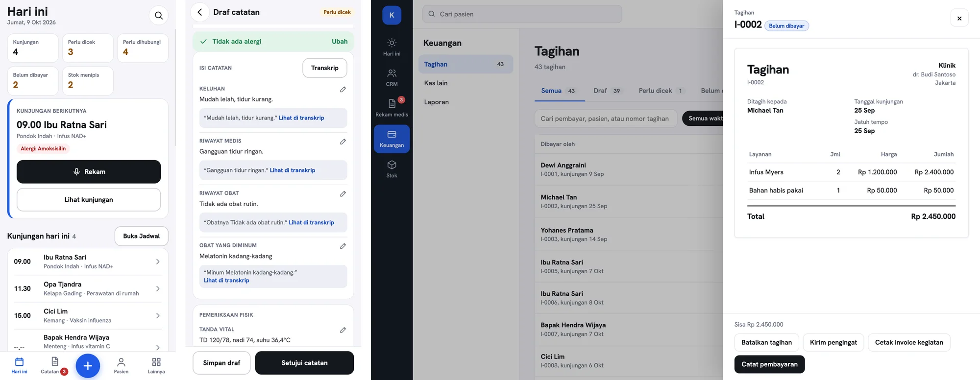This screenshot has height=380, width=980.
Task: Edit the Riwayat Medis section
Action: (343, 142)
